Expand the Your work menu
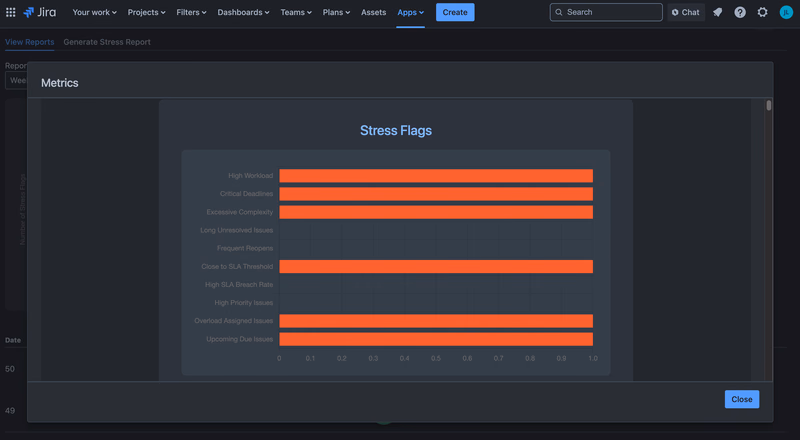 point(94,12)
